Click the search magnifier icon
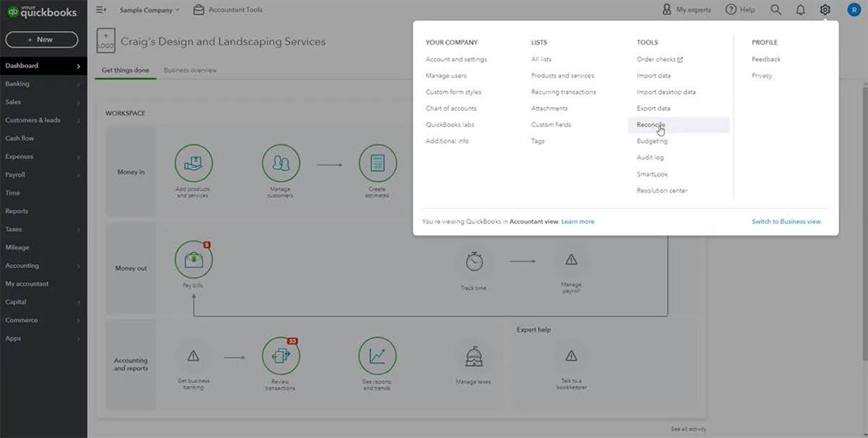Image resolution: width=868 pixels, height=438 pixels. 775,9
